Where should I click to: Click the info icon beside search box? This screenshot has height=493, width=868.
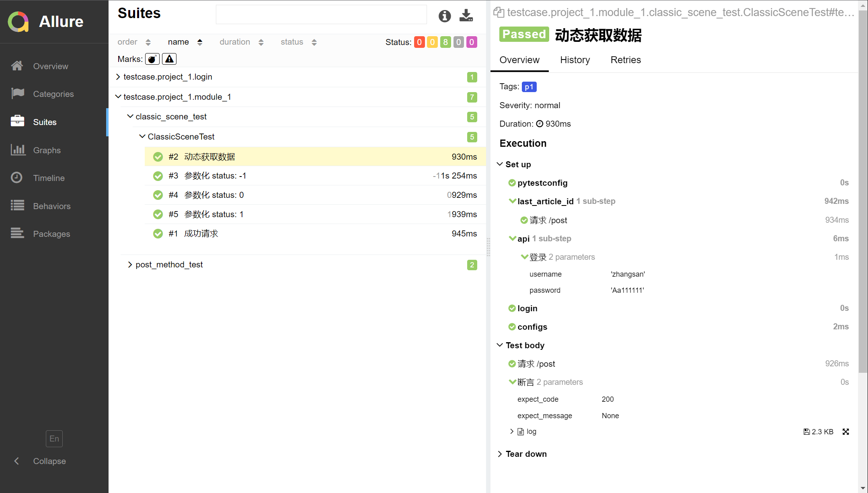(x=444, y=16)
